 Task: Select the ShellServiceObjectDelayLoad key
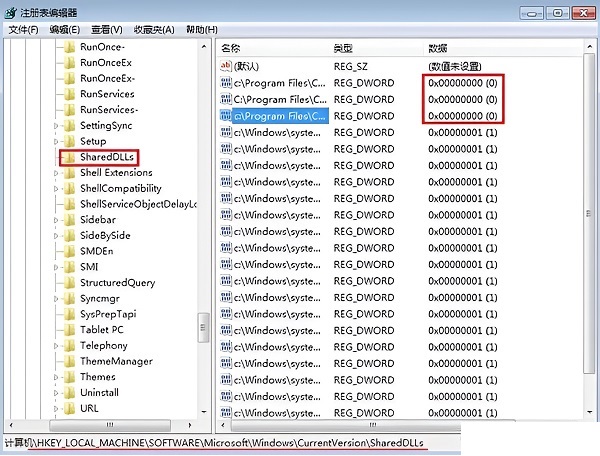tap(138, 204)
